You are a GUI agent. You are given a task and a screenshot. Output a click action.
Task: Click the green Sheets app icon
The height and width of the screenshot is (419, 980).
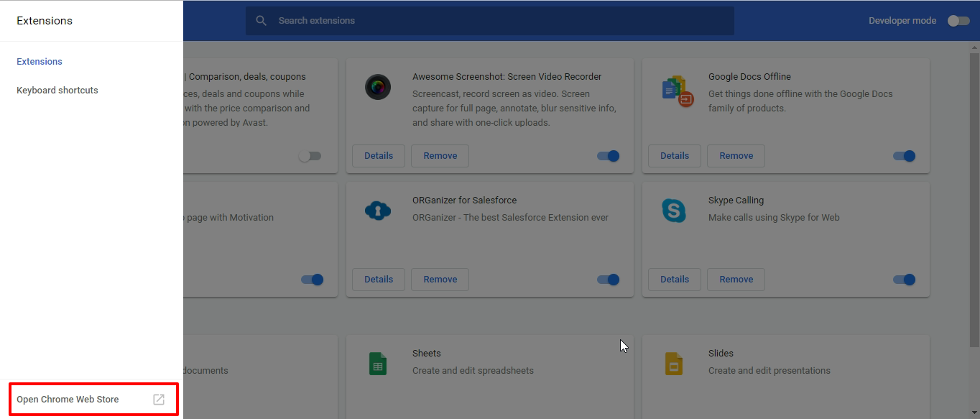point(377,364)
